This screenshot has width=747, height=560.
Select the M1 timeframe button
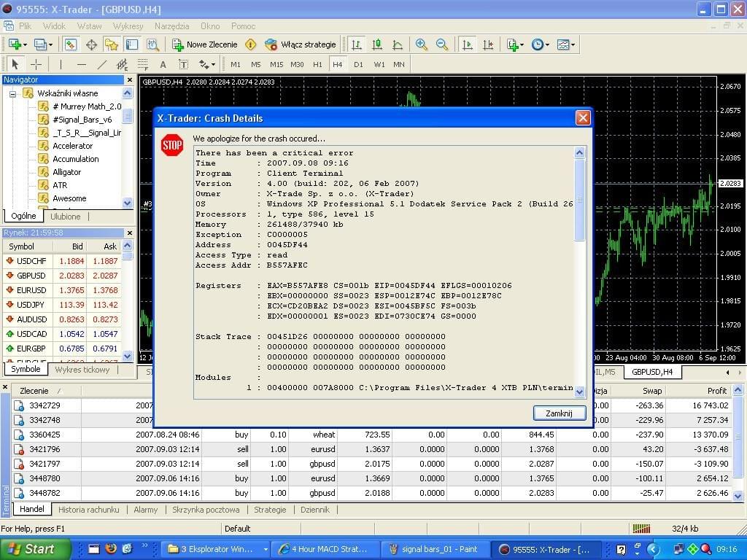236,64
